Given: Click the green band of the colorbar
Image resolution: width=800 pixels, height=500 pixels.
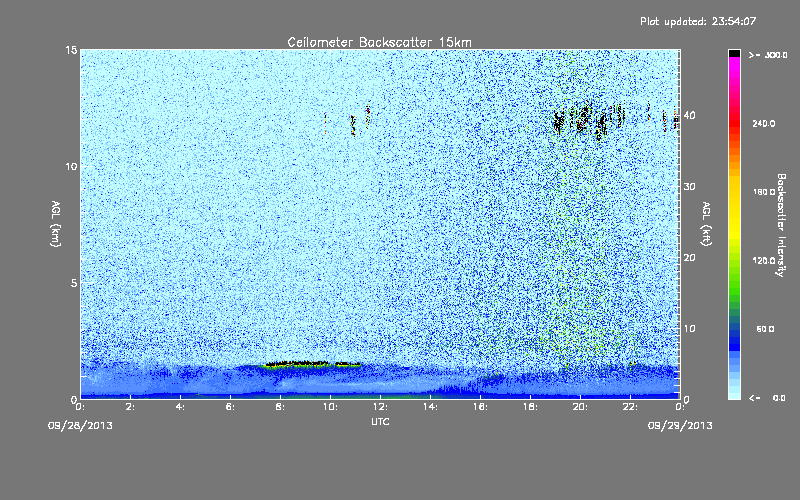Looking at the screenshot, I should click(734, 286).
